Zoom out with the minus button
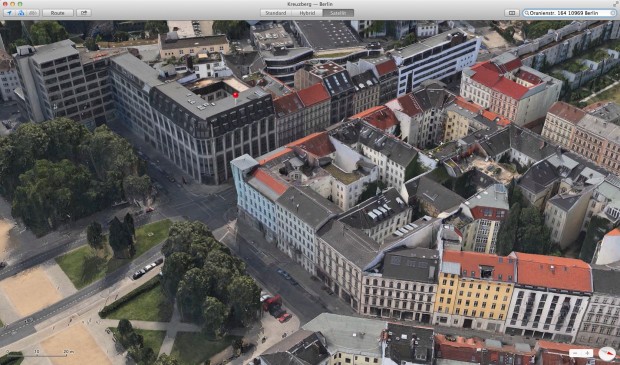Screen dimensions: 620x365 pyautogui.click(x=575, y=353)
